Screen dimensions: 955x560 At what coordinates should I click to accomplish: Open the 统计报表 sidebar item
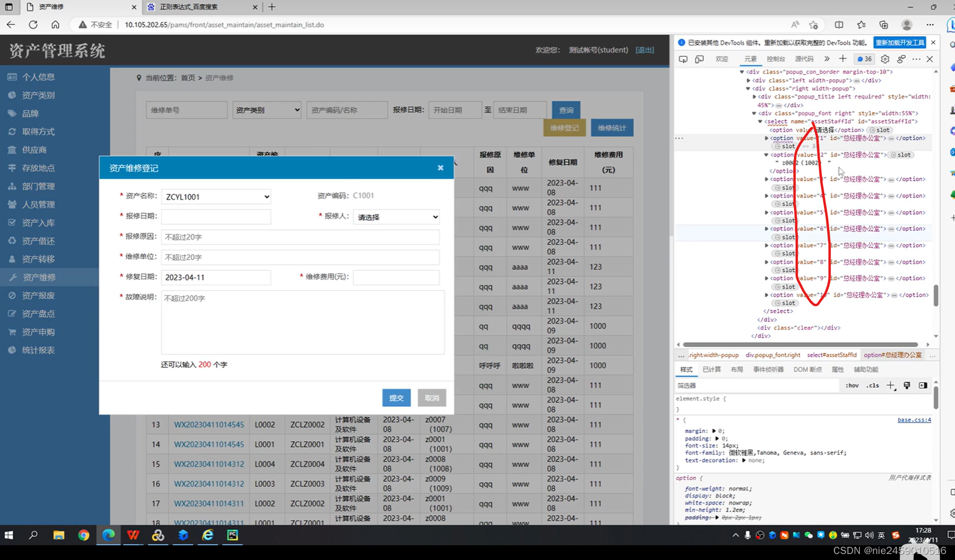pos(38,350)
